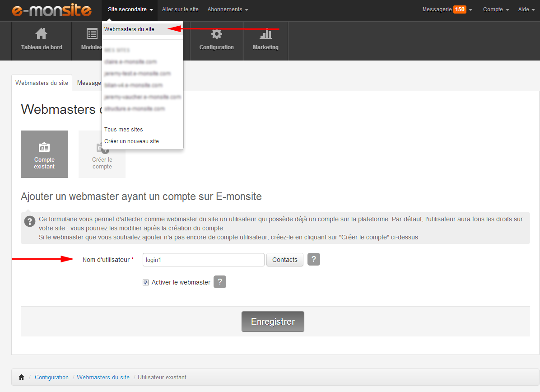Click Utilisateur existant breadcrumb text
The width and height of the screenshot is (540, 392).
(x=162, y=378)
